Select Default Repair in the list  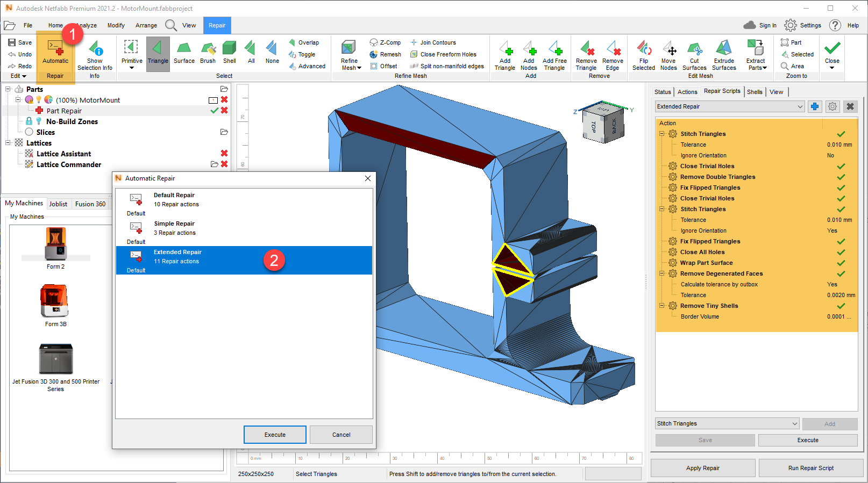[244, 204]
